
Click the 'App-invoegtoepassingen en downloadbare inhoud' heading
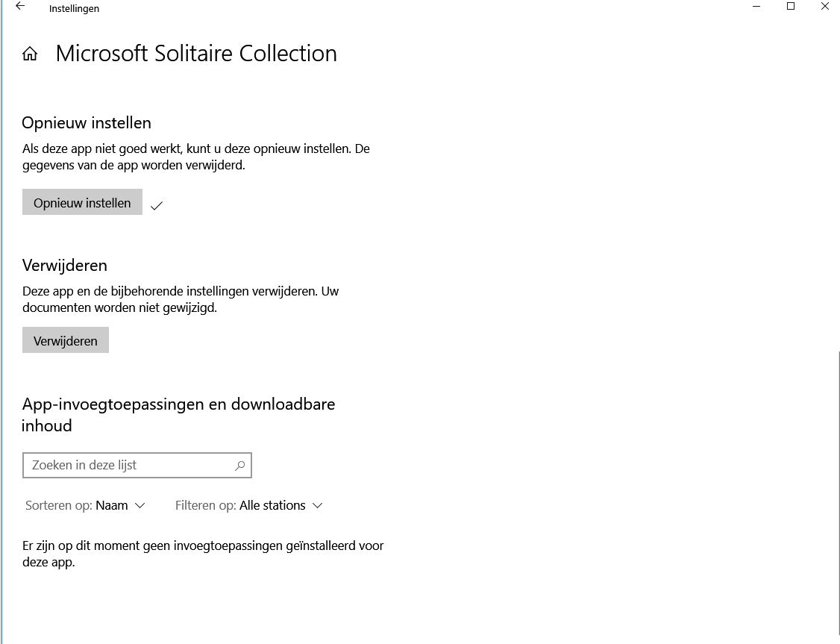pyautogui.click(x=178, y=415)
